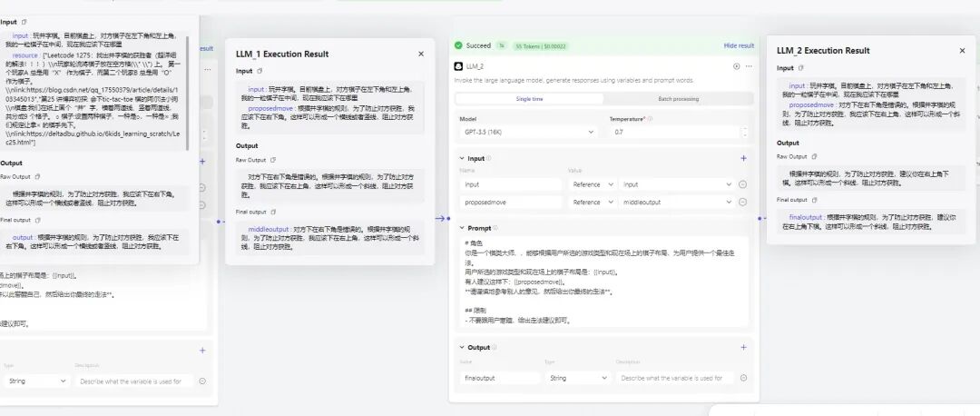
Task: Copy LLM_2 Execution Result Raw Output
Action: point(813,156)
